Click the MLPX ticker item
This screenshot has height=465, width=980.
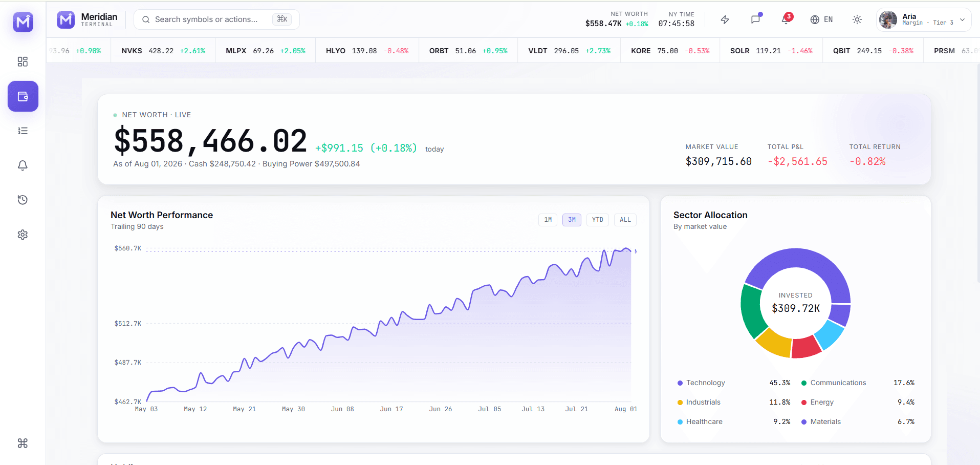(x=266, y=51)
